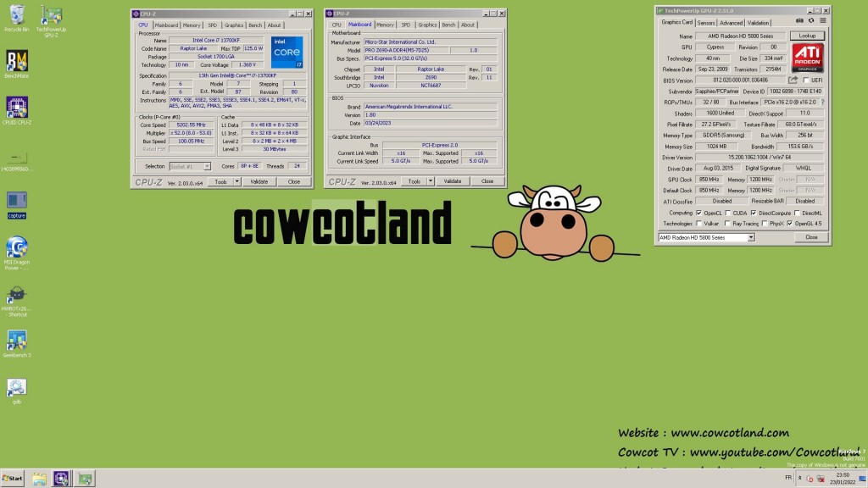Click Close in the Mainboard CPU-Z window

click(x=487, y=181)
